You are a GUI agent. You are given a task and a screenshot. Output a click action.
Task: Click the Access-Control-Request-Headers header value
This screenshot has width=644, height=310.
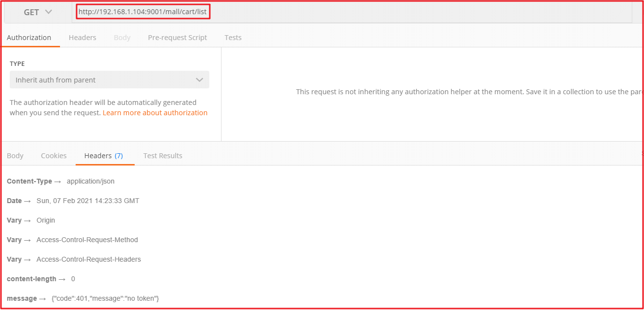pyautogui.click(x=89, y=259)
